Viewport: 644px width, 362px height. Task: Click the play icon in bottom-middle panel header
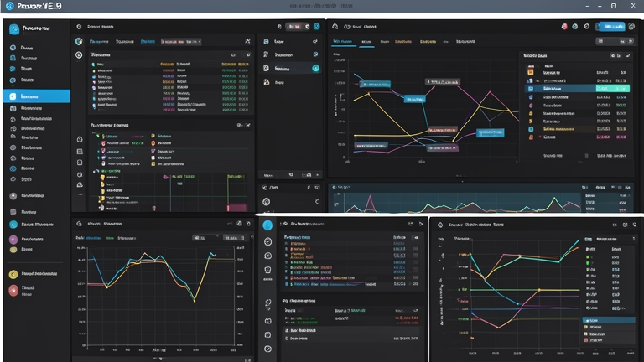pyautogui.click(x=421, y=224)
